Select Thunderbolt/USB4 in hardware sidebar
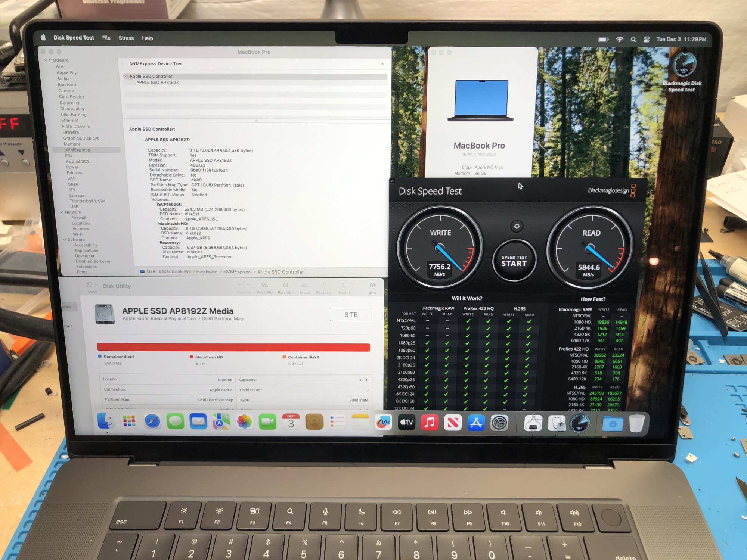 87,201
